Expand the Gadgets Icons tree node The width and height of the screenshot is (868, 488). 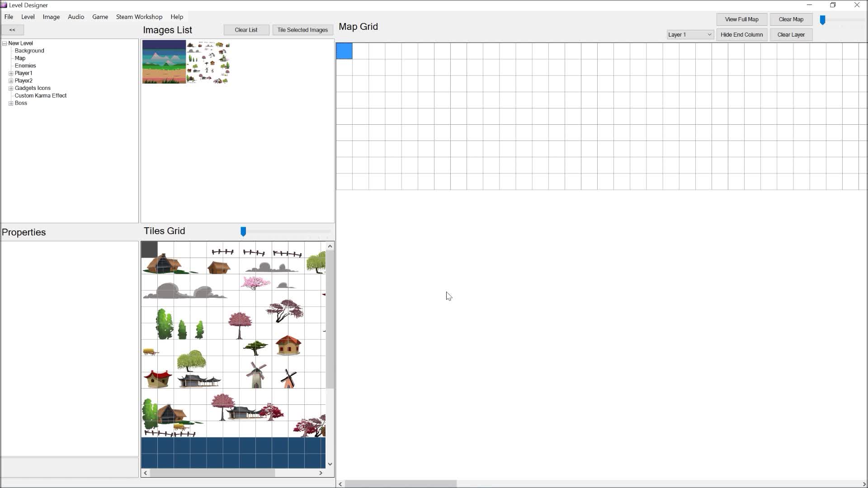(x=11, y=88)
